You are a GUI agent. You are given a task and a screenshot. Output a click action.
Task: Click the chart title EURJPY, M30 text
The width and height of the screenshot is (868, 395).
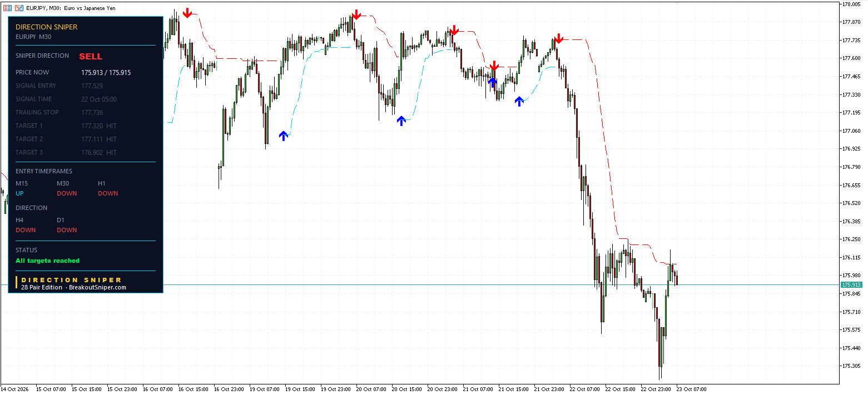click(x=44, y=8)
